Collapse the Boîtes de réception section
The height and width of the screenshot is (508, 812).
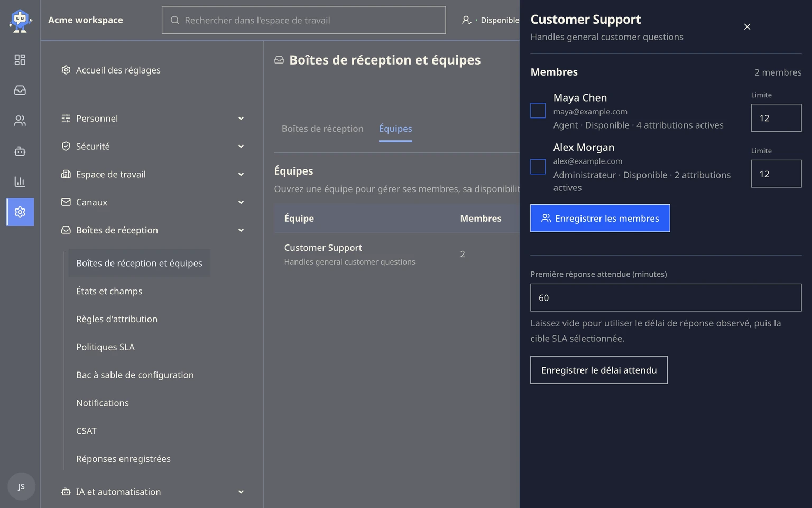coord(241,230)
